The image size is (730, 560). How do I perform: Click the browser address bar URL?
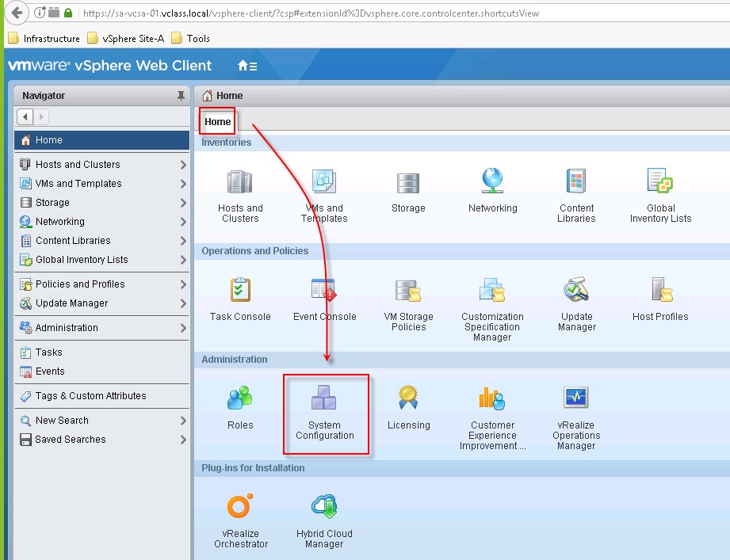(311, 13)
